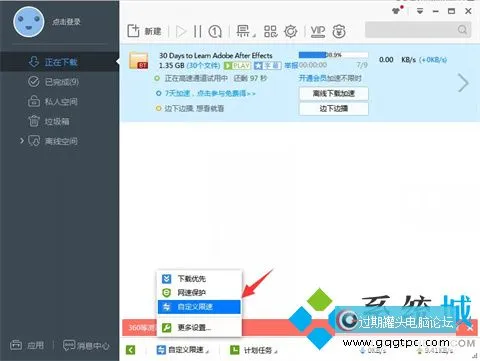Click the circled number one toolbar icon
The image size is (480, 361).
(215, 32)
